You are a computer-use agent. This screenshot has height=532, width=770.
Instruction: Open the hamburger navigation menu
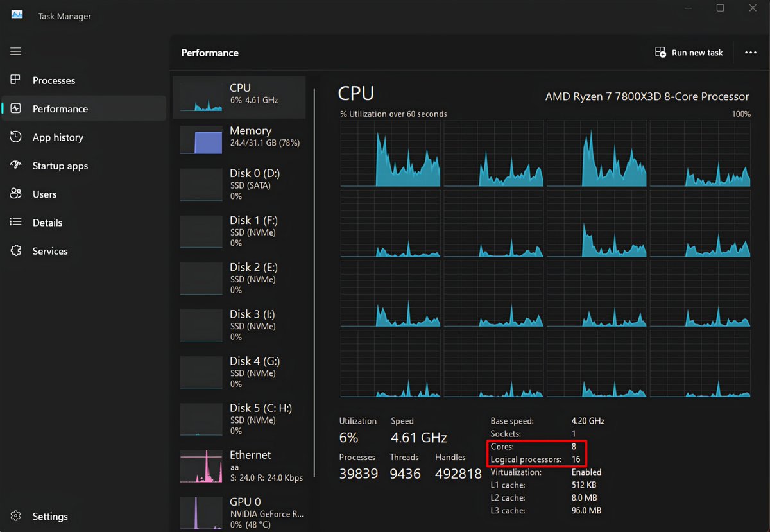pos(16,51)
